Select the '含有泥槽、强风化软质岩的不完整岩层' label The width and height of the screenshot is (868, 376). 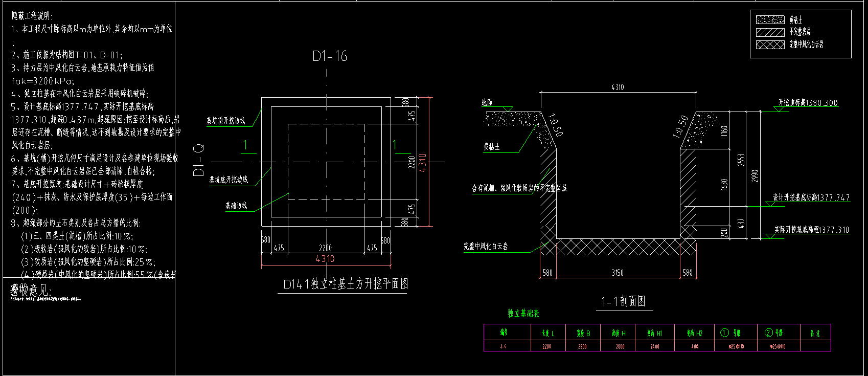tap(519, 188)
